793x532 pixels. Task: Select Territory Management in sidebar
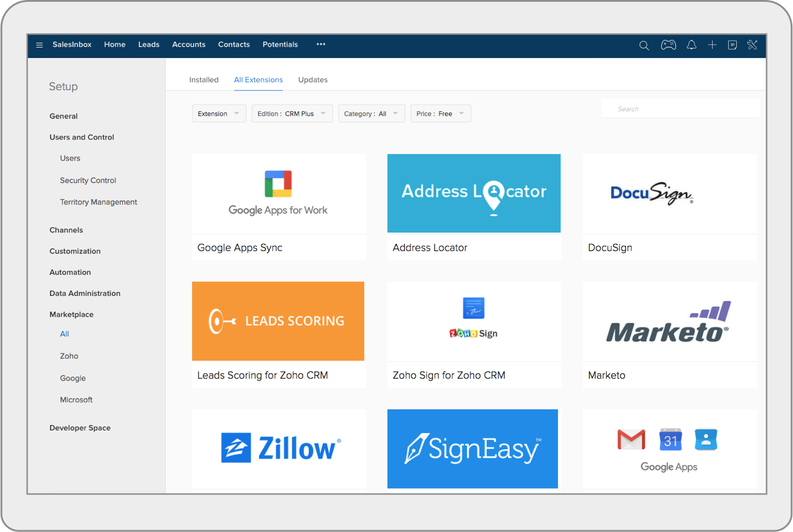click(x=99, y=202)
